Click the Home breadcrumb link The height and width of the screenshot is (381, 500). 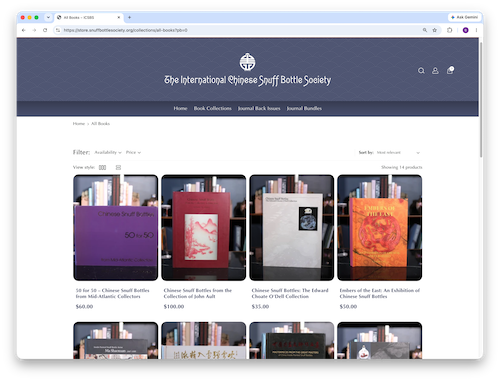(x=79, y=124)
